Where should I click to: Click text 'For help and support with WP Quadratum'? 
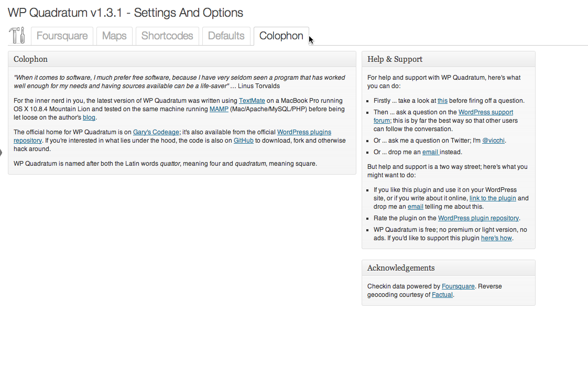pyautogui.click(x=444, y=82)
